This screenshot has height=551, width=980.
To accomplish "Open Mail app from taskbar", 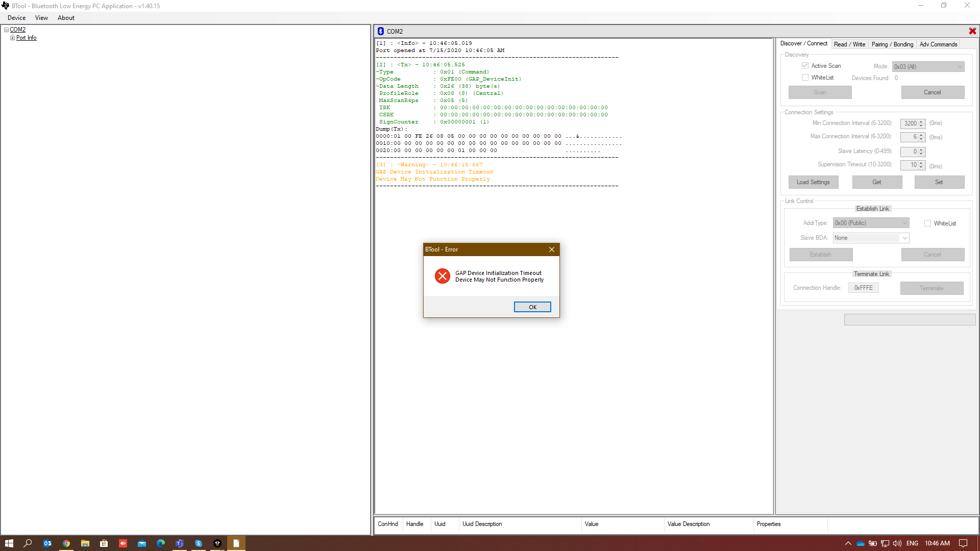I will 142,543.
